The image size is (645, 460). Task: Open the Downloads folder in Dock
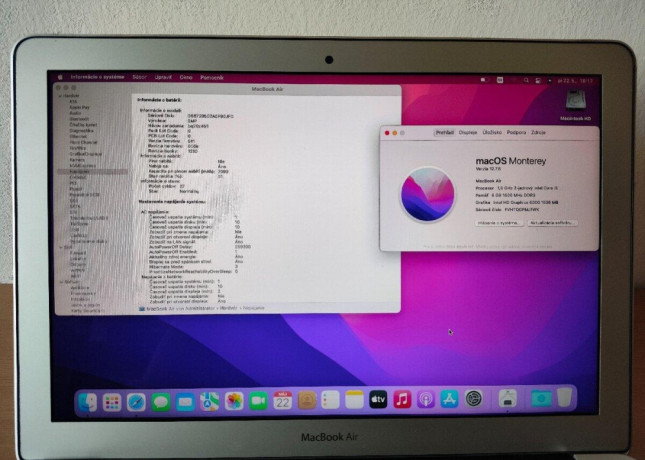point(541,398)
